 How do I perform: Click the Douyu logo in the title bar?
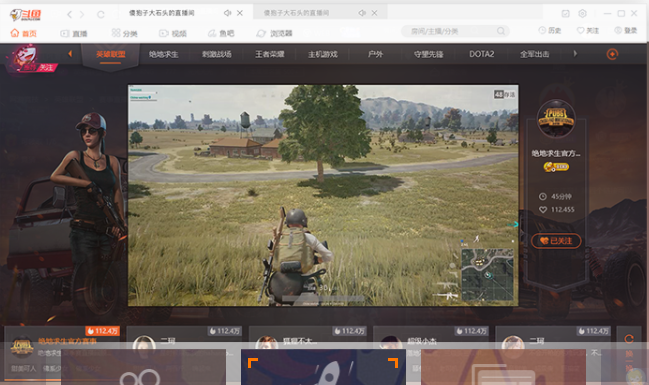click(x=25, y=15)
